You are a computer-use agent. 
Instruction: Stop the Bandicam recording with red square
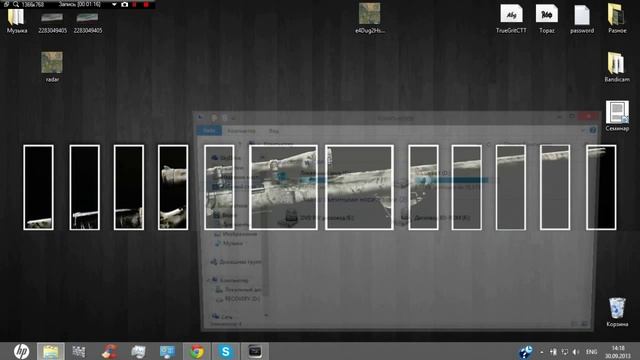(146, 4)
